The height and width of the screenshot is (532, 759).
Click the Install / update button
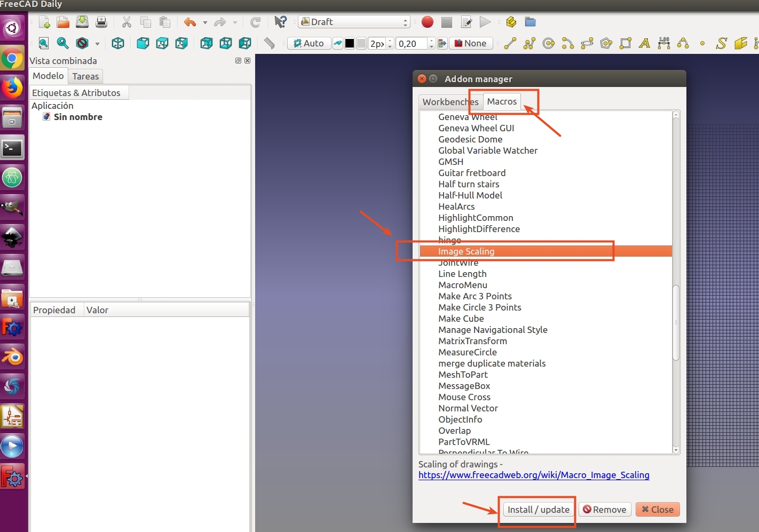(x=539, y=510)
